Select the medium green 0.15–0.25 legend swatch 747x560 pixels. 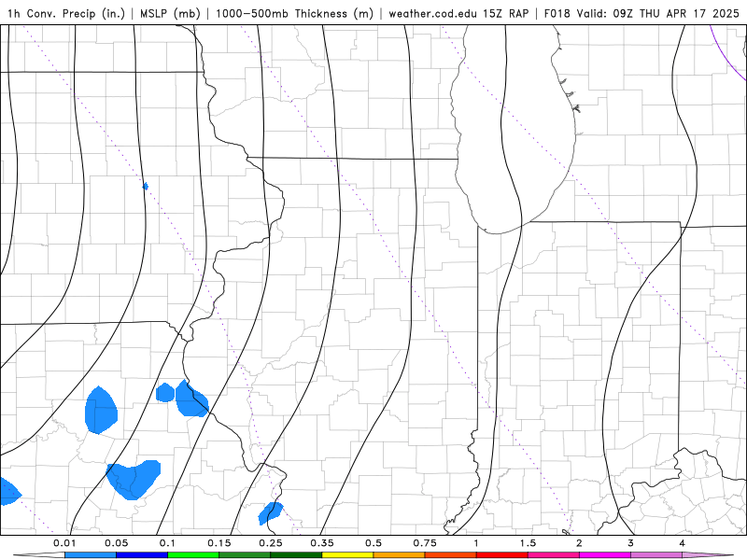[245, 555]
